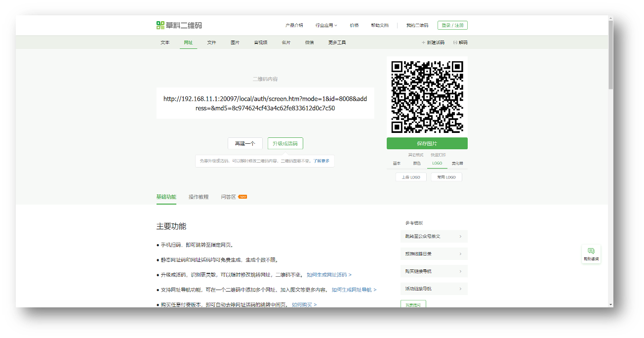Open the 产品介绍 menu item

tap(294, 25)
